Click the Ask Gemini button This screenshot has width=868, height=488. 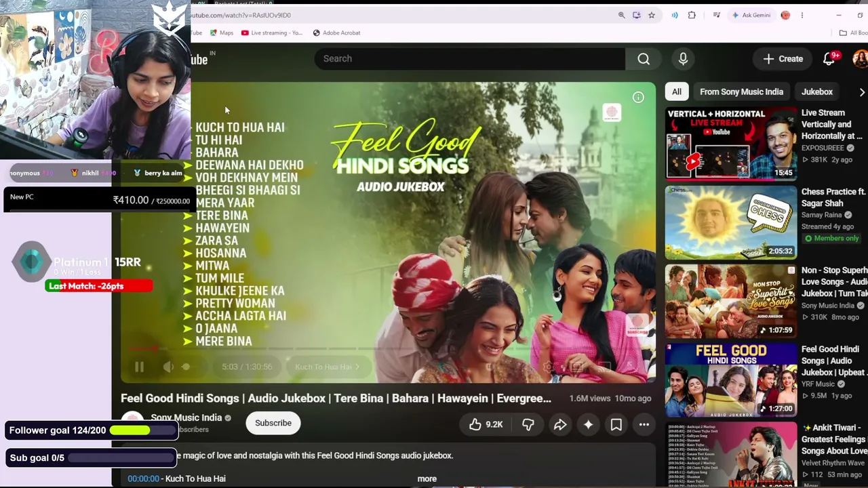click(751, 15)
